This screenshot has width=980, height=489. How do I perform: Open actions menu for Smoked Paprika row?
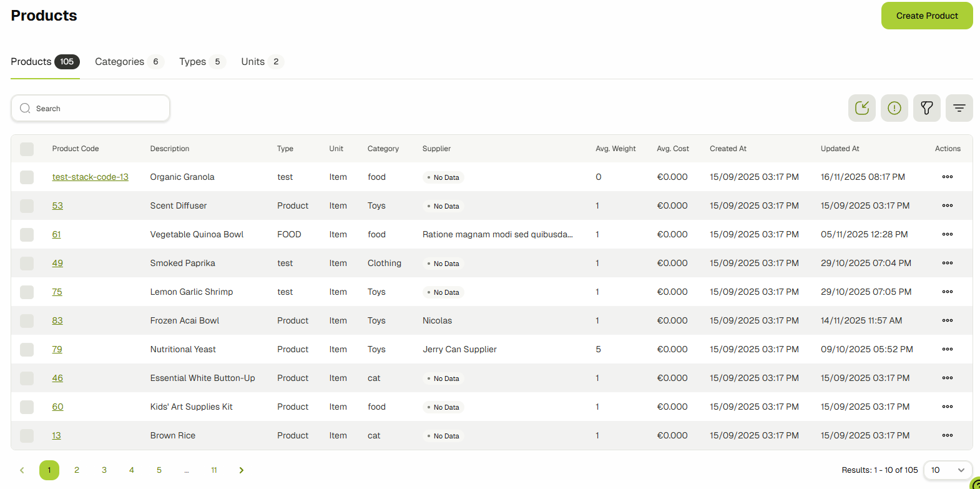click(x=947, y=263)
